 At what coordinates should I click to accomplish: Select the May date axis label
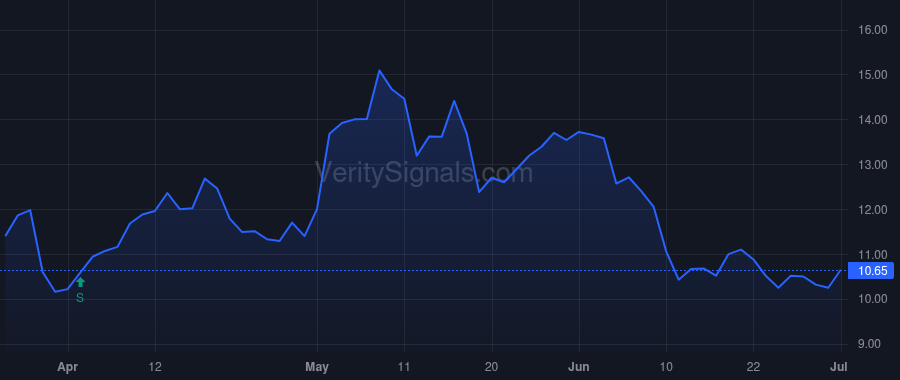(x=317, y=366)
